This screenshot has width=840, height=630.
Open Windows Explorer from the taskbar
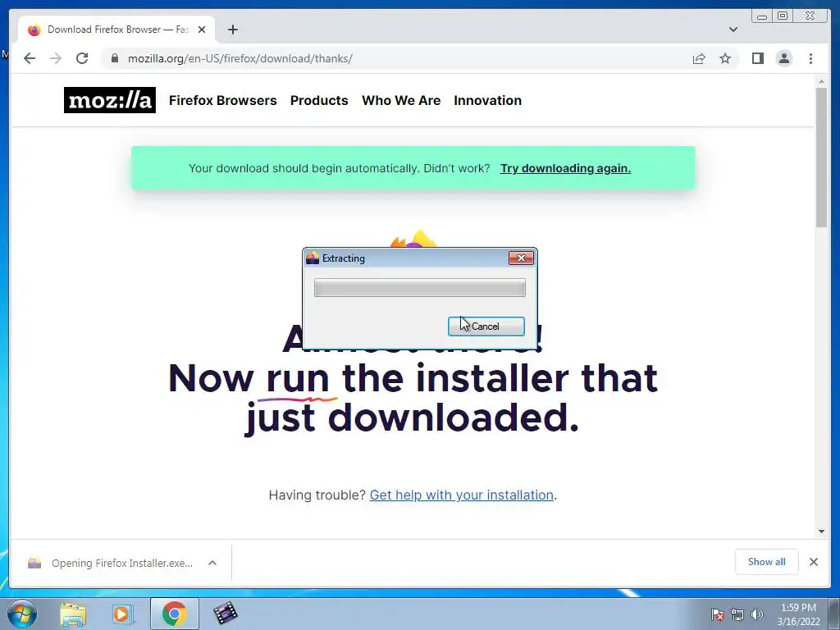click(73, 614)
